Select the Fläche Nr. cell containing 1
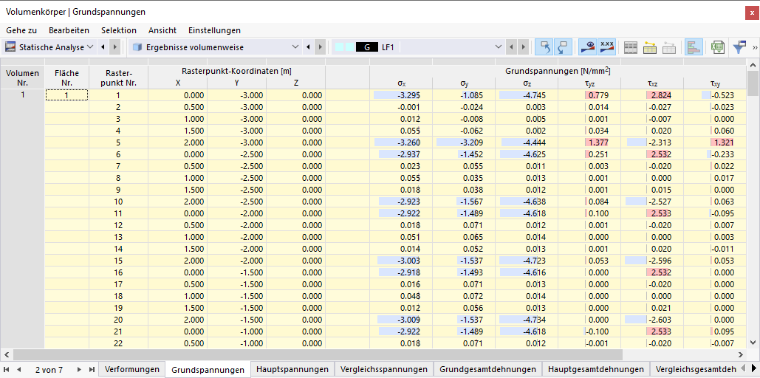 pos(67,95)
